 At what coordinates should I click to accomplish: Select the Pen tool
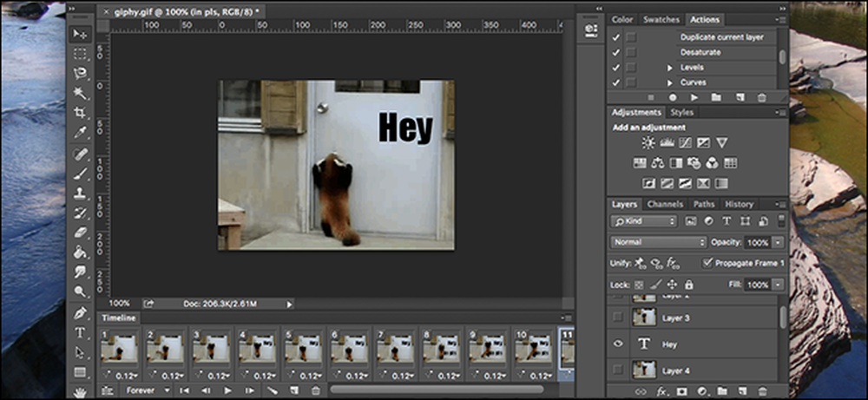point(80,313)
